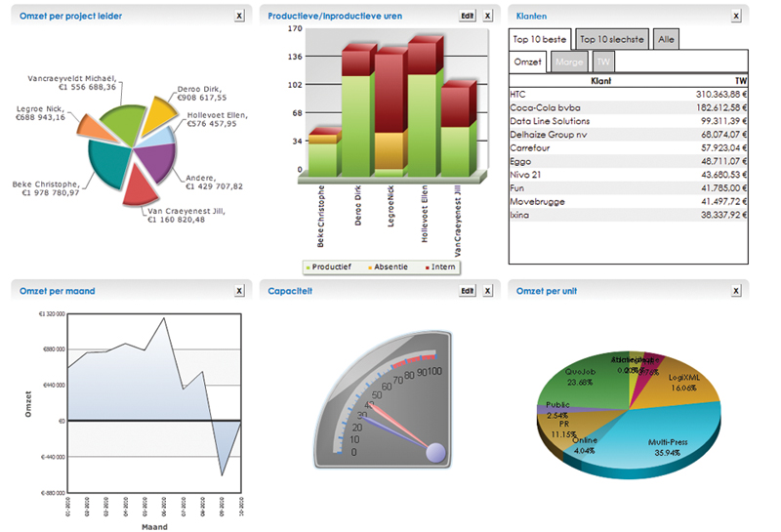Screen dimensions: 781x532
Task: Select the Marge sub-tab
Action: coord(569,62)
